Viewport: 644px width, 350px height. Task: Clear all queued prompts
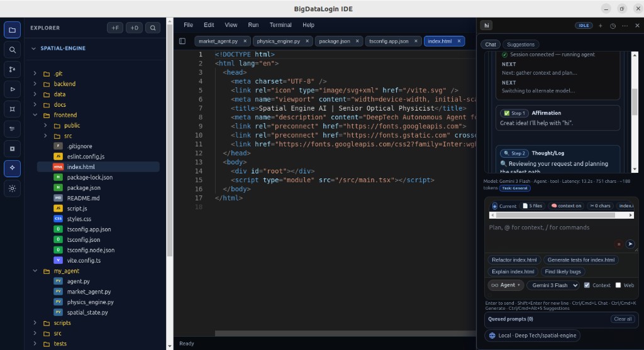point(623,319)
